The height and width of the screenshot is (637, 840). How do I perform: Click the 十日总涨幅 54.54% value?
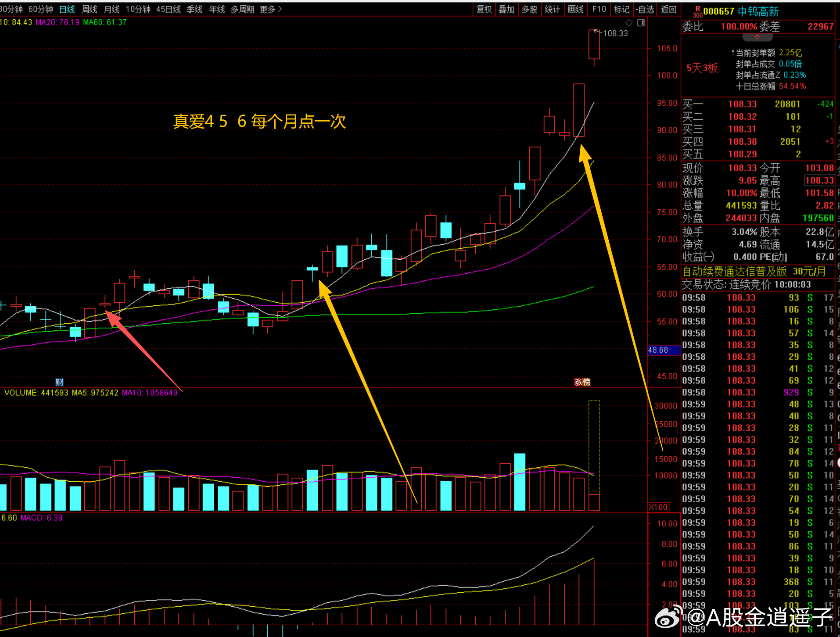[x=792, y=86]
